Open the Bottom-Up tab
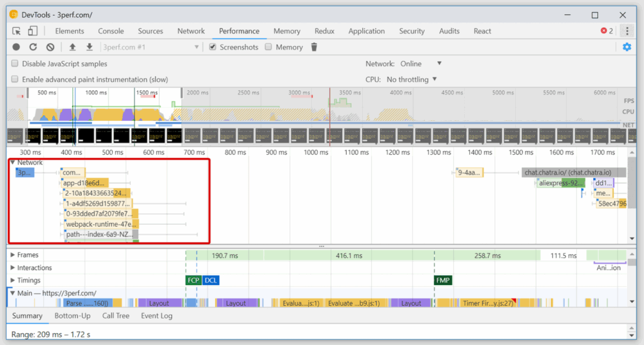The height and width of the screenshot is (345, 644). click(x=72, y=316)
